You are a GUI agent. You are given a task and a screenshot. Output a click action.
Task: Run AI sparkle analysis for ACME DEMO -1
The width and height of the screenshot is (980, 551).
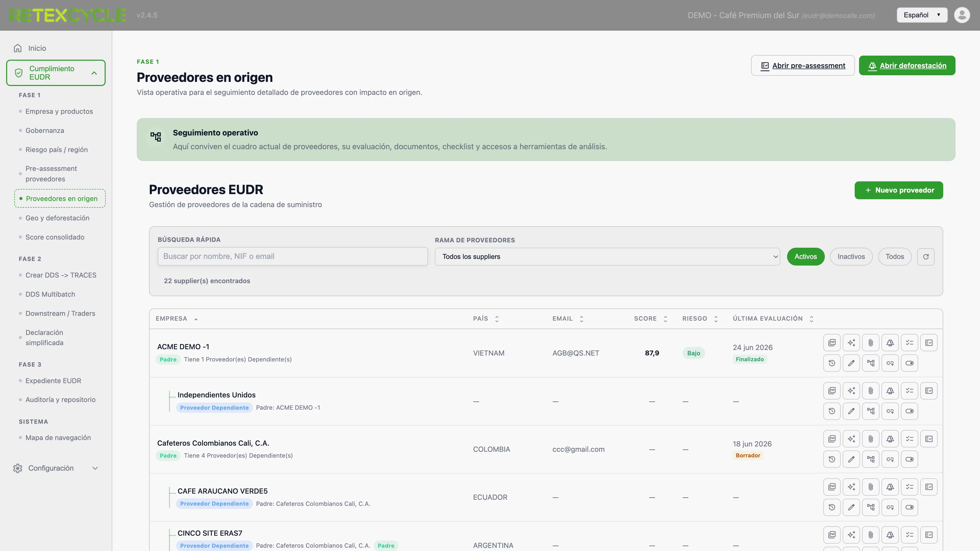pos(851,343)
